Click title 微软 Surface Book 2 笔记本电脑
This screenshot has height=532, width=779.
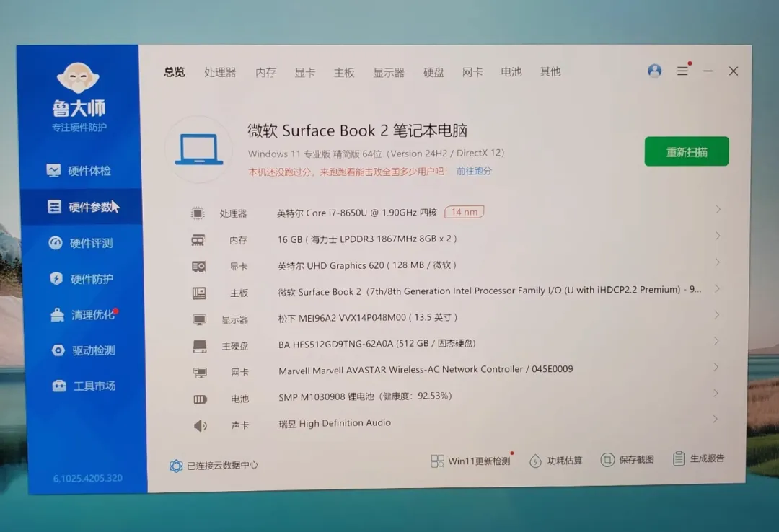(358, 130)
